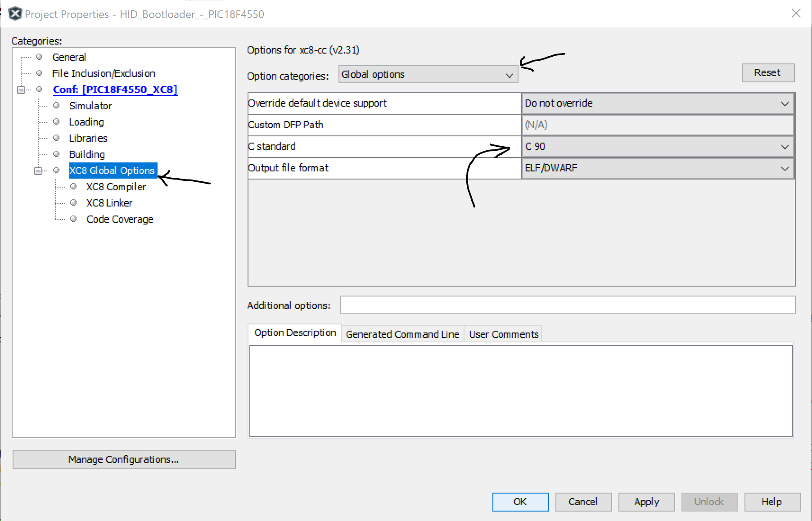This screenshot has width=812, height=521.
Task: Open Override default device support dropdown
Action: [658, 103]
